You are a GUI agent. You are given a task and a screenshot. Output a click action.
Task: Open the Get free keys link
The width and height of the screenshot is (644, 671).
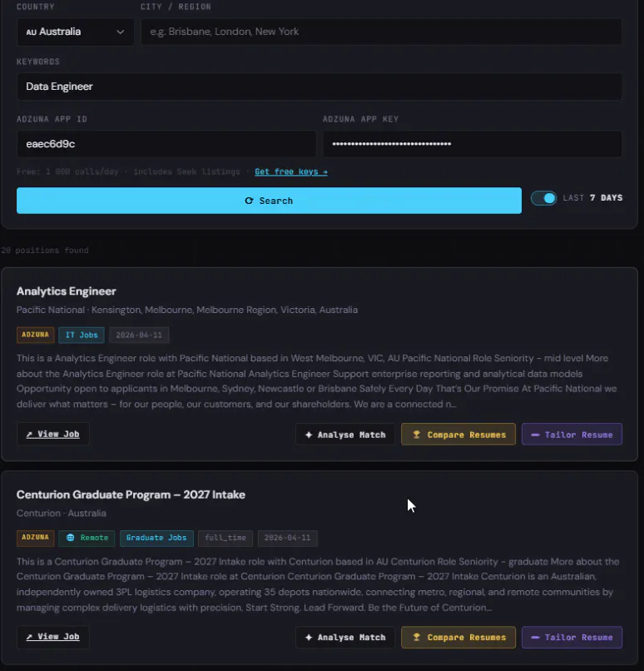(x=291, y=171)
